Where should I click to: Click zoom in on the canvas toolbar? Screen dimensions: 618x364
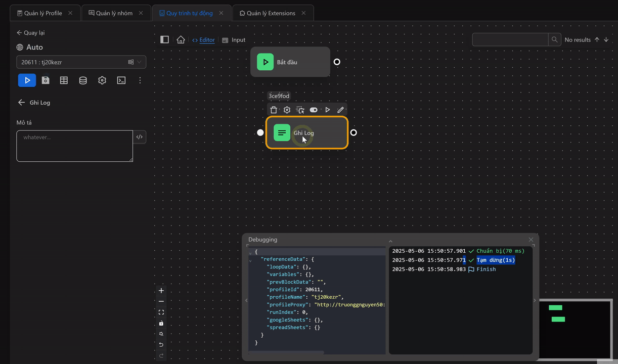tap(161, 291)
